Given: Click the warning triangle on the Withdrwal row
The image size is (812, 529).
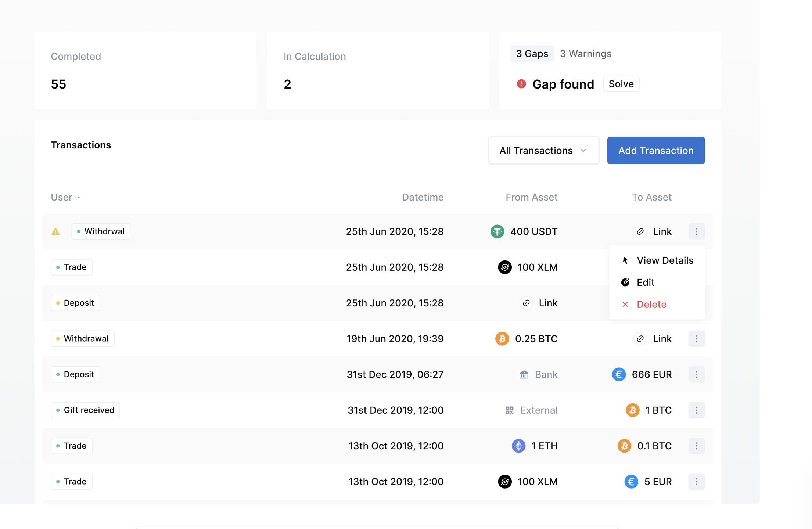Looking at the screenshot, I should tap(55, 231).
